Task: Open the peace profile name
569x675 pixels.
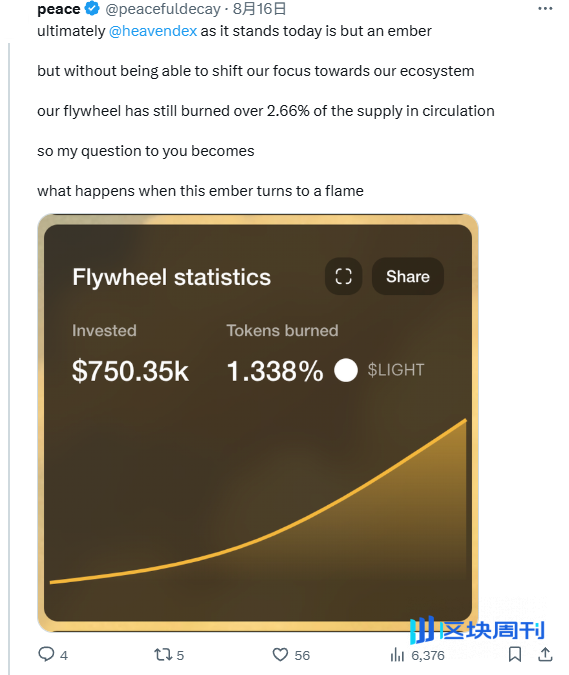Action: [59, 9]
